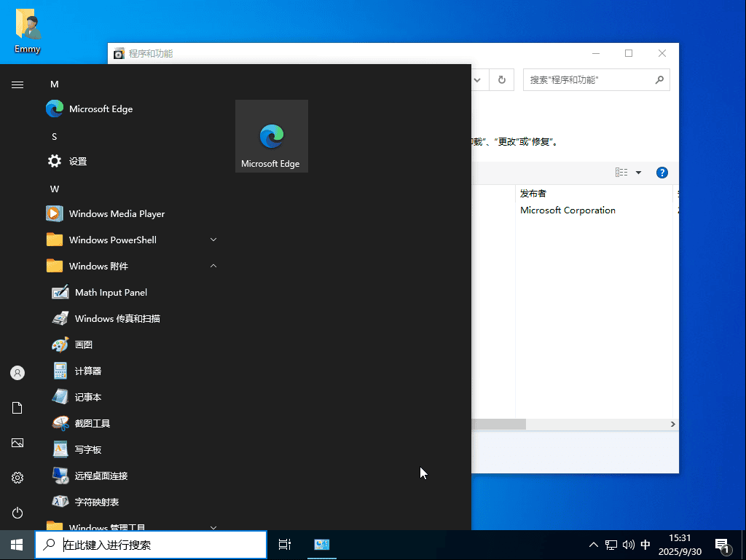Click the 发布者 column header
746x560 pixels.
coord(533,193)
